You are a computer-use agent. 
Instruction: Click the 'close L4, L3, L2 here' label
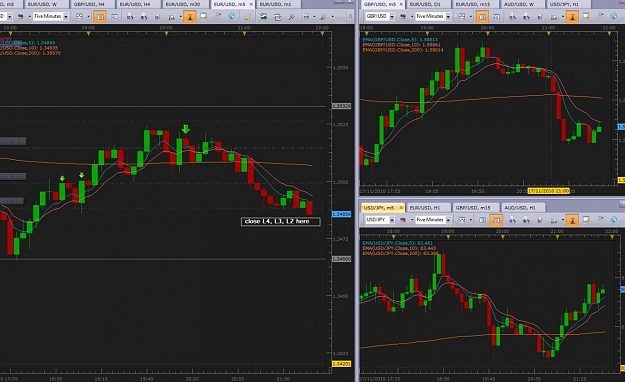281,221
